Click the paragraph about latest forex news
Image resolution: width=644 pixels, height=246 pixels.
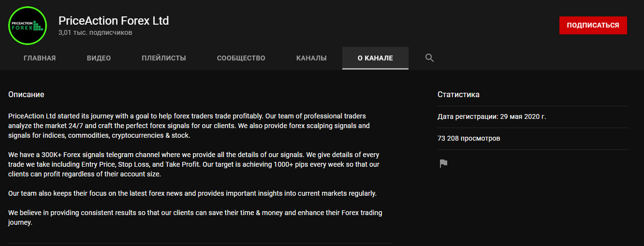192,193
